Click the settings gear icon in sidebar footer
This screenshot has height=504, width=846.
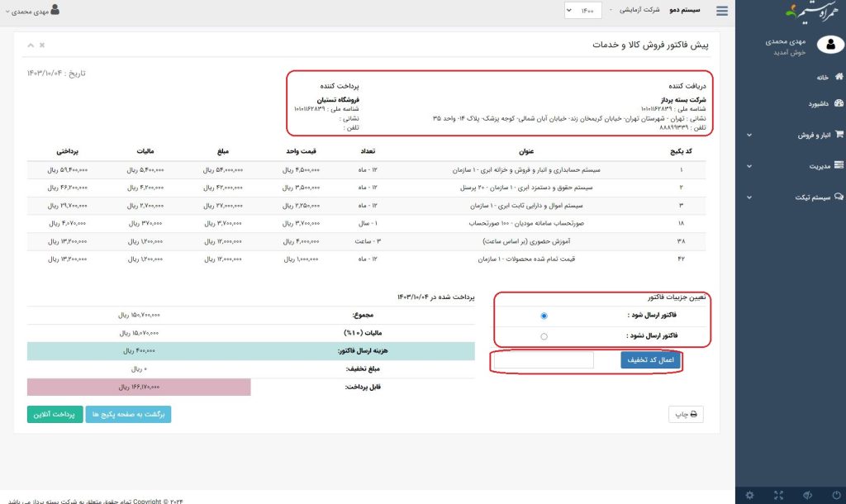point(749,495)
